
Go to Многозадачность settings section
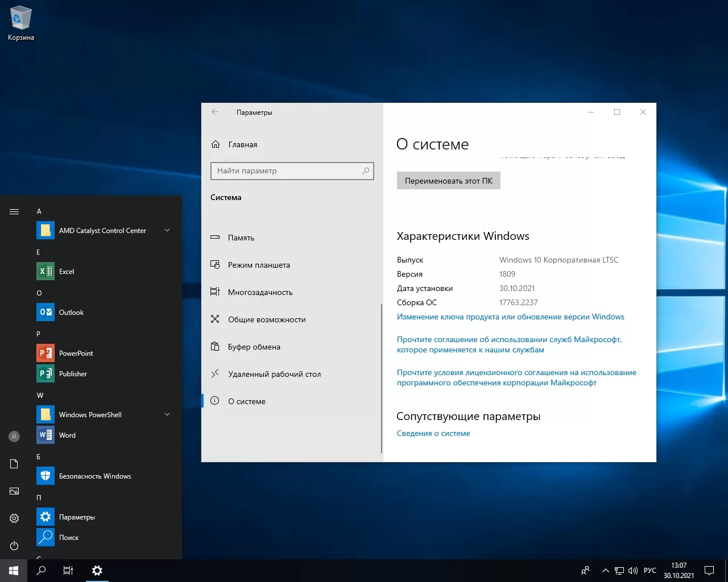click(260, 292)
